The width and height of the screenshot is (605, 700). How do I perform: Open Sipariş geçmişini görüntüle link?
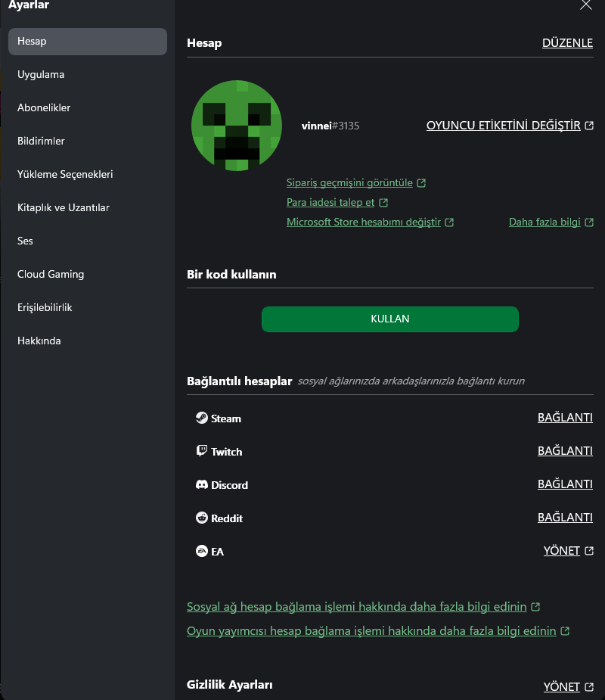click(349, 182)
